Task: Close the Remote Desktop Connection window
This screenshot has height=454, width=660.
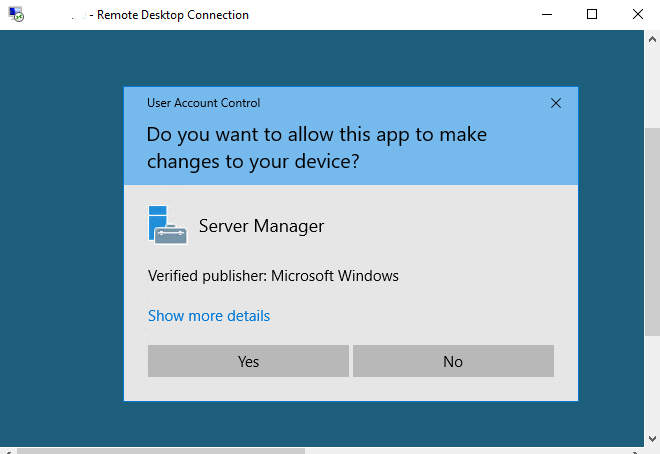Action: (x=638, y=15)
